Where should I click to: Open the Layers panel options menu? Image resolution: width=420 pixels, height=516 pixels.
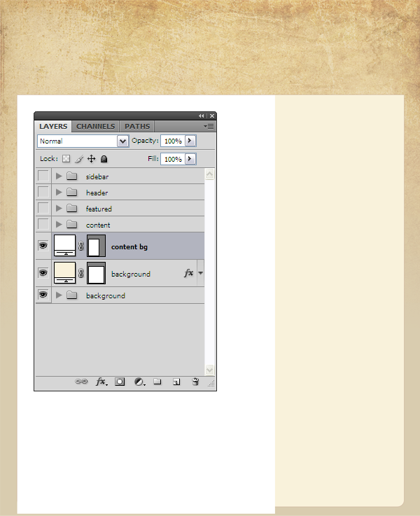209,126
